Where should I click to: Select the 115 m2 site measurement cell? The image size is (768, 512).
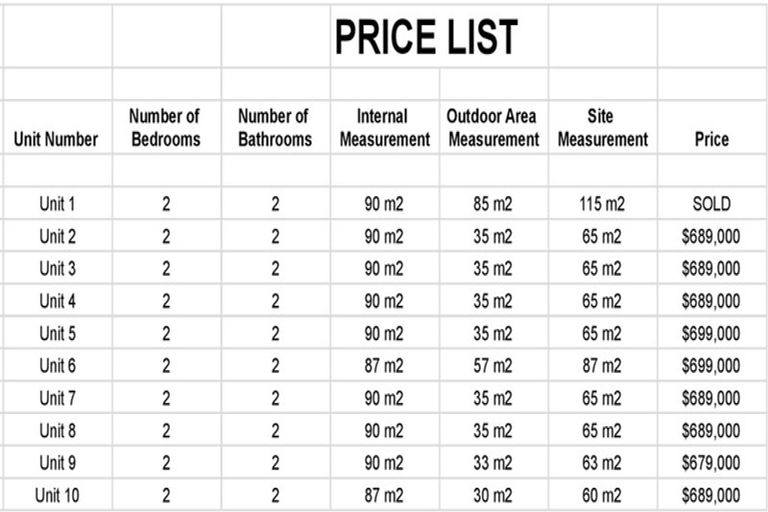pyautogui.click(x=602, y=204)
